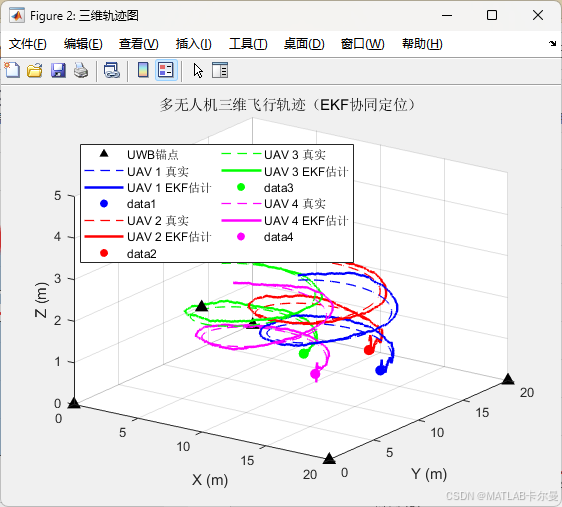
Task: Open the 文件(F) menu
Action: (x=28, y=44)
